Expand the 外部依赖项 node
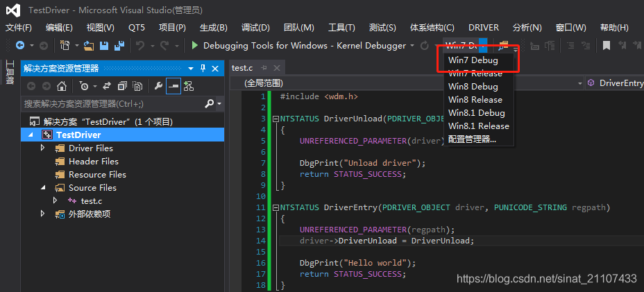644x292 pixels. (x=43, y=214)
